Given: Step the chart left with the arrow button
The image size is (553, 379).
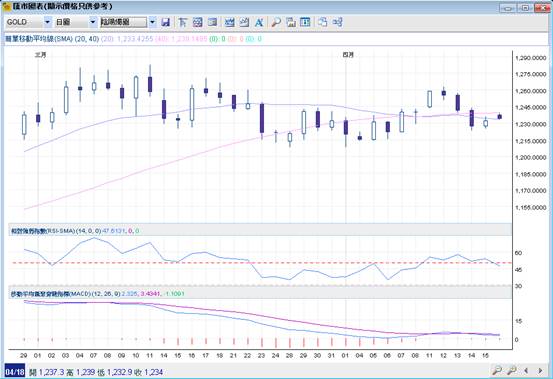Looking at the screenshot, I should 526,371.
